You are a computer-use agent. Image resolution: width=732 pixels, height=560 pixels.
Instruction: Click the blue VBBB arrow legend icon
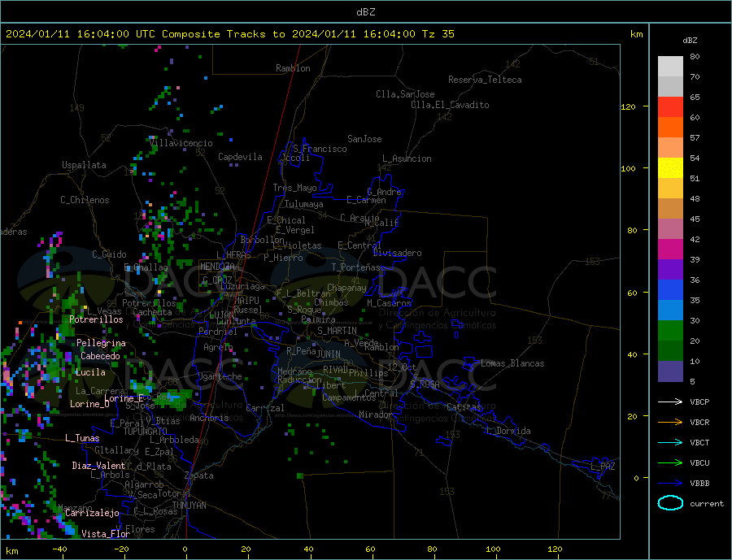pyautogui.click(x=670, y=484)
